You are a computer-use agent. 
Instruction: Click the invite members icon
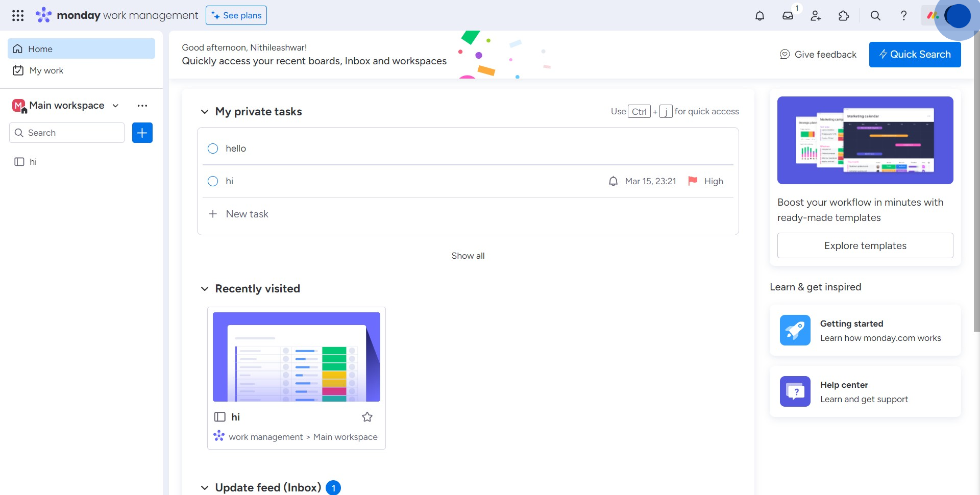tap(816, 16)
